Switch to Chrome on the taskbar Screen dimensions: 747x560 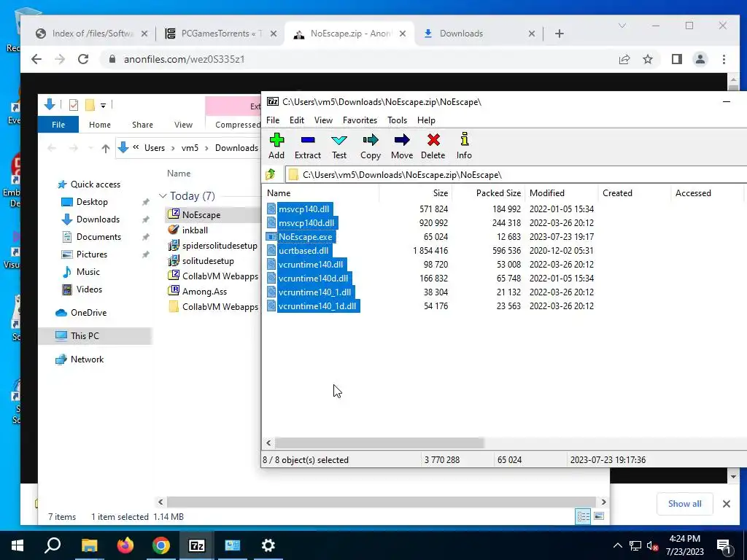click(161, 545)
